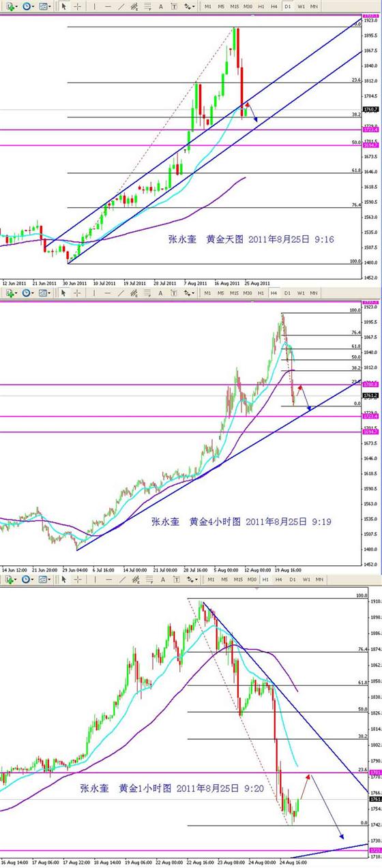Choose the text label T tool above the daily chart

[174, 6]
